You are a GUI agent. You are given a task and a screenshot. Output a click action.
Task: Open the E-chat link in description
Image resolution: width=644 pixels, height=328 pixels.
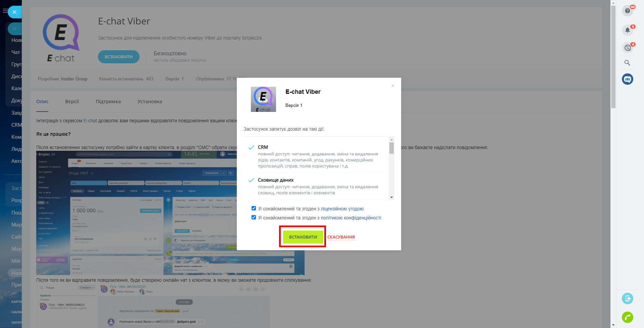[90, 121]
